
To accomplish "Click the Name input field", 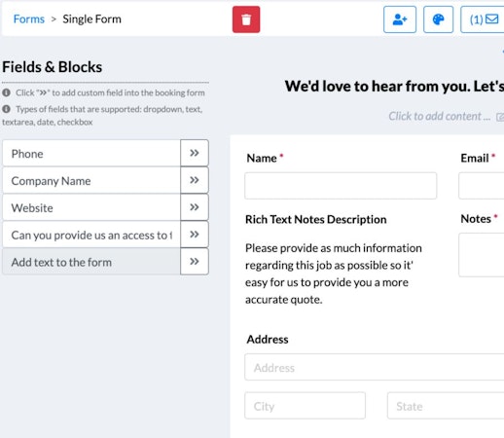I will click(x=341, y=186).
